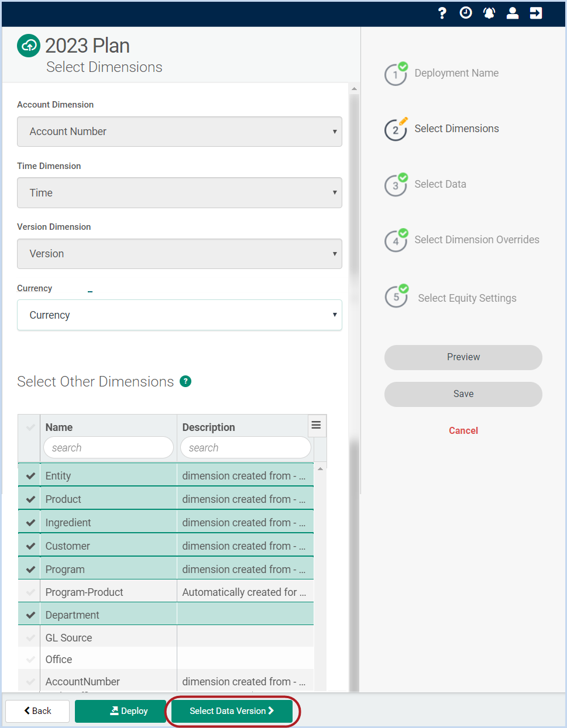The width and height of the screenshot is (567, 728).
Task: Open the table column menu hamburger icon
Action: click(316, 425)
